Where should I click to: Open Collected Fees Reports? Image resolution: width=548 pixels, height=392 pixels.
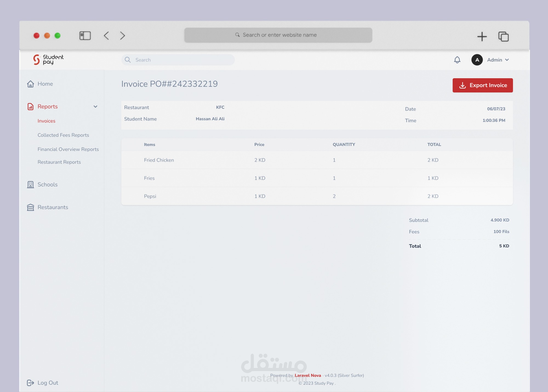tap(63, 135)
